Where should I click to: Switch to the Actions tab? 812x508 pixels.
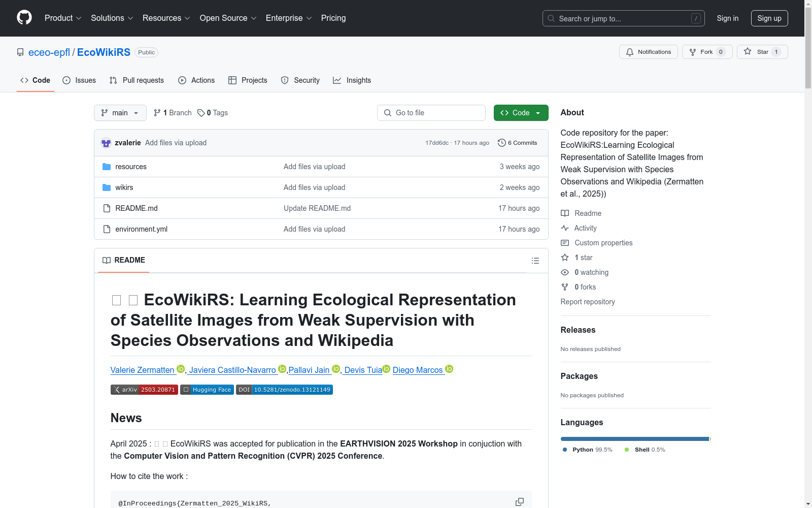[x=196, y=80]
